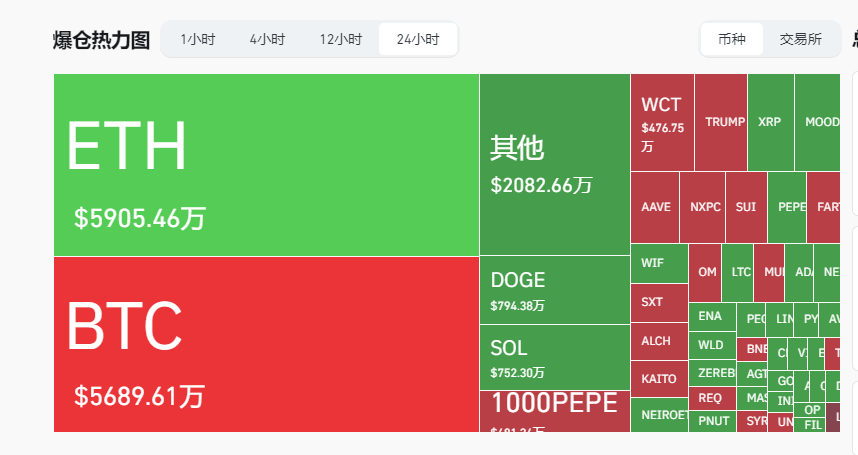Open the 其他 block in heatmap
This screenshot has height=455, width=858.
(554, 164)
